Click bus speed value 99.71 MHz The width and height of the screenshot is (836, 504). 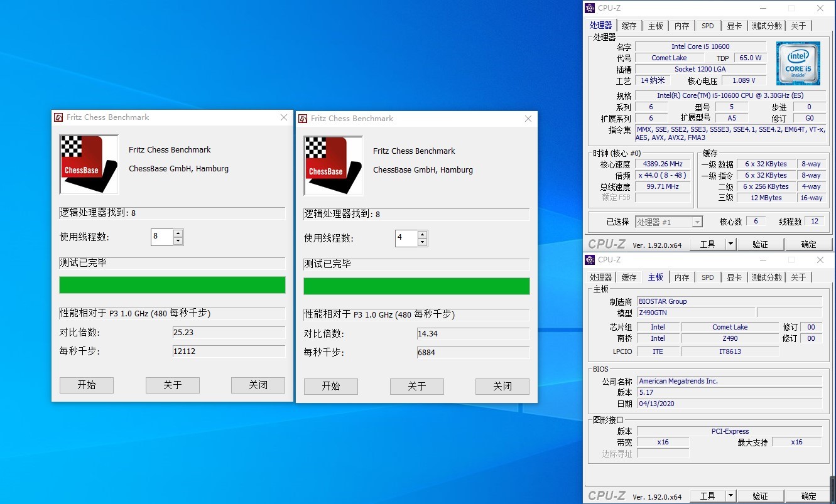663,186
